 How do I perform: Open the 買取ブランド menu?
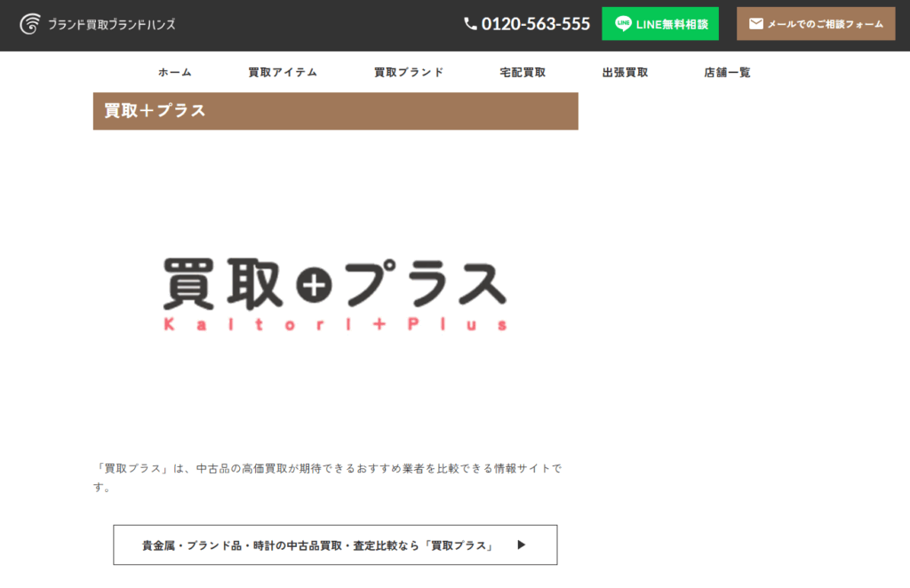click(x=409, y=73)
